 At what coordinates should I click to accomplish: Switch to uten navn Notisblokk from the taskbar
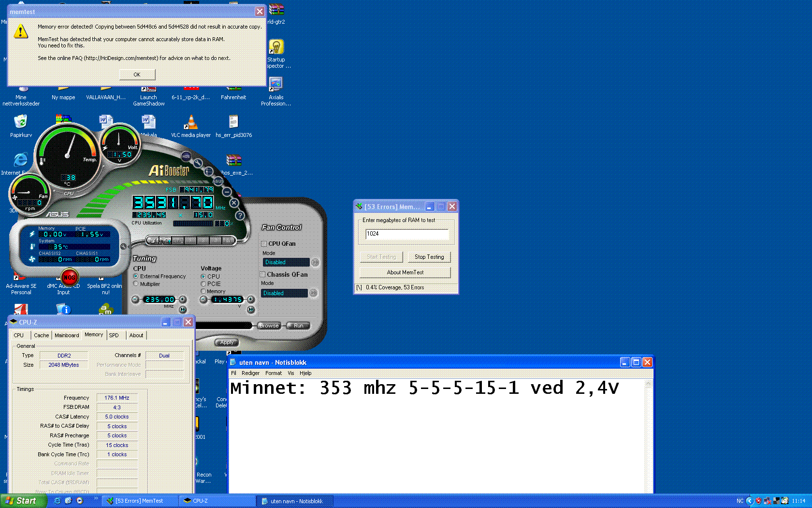point(296,501)
